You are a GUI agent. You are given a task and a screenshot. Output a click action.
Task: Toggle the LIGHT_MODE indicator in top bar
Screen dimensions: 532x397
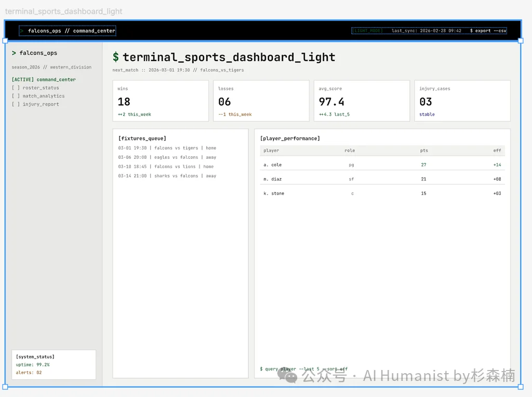(x=367, y=31)
